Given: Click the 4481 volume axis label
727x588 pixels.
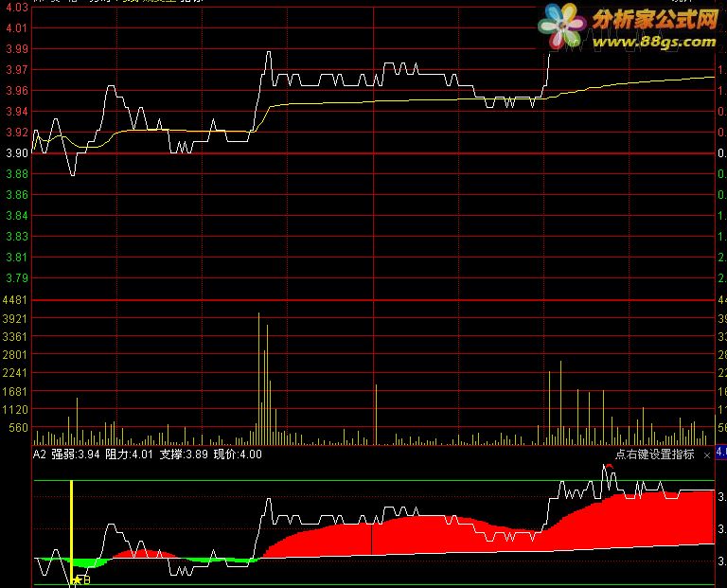Looking at the screenshot, I should [15, 300].
